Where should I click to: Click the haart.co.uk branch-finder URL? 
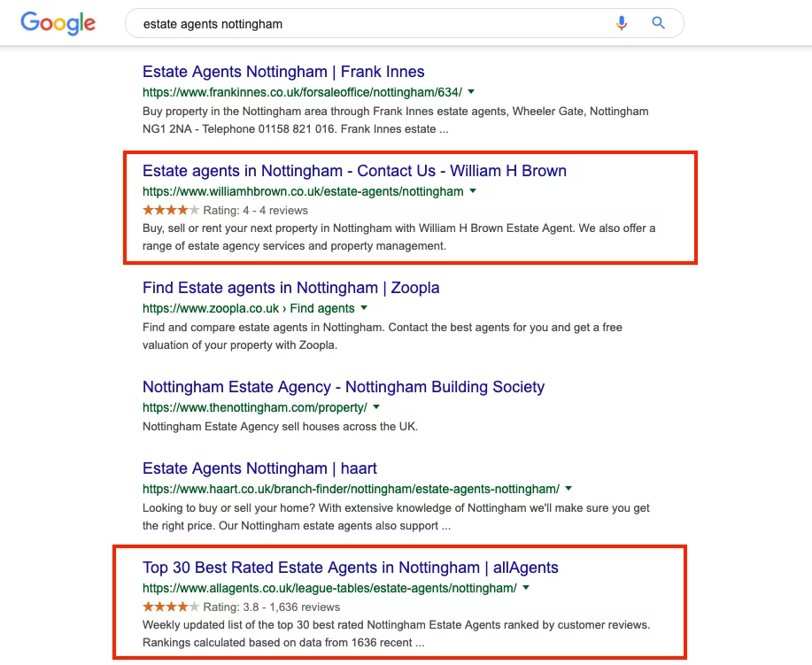coord(352,489)
